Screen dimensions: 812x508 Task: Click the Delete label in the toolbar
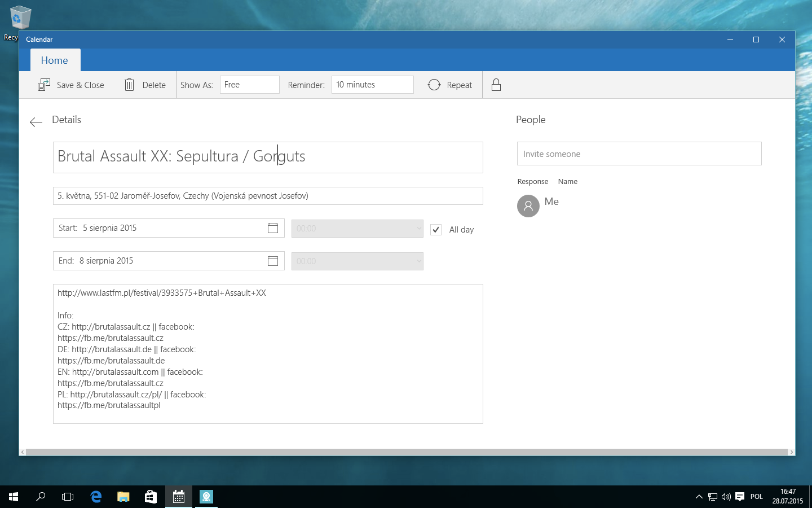click(x=154, y=85)
